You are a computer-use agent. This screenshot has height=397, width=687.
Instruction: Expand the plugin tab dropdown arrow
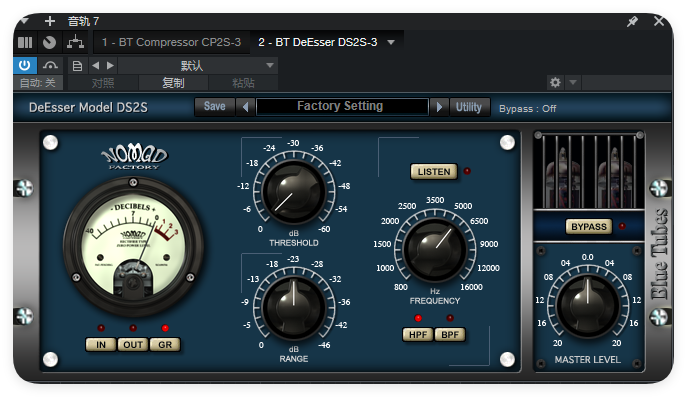click(x=391, y=43)
